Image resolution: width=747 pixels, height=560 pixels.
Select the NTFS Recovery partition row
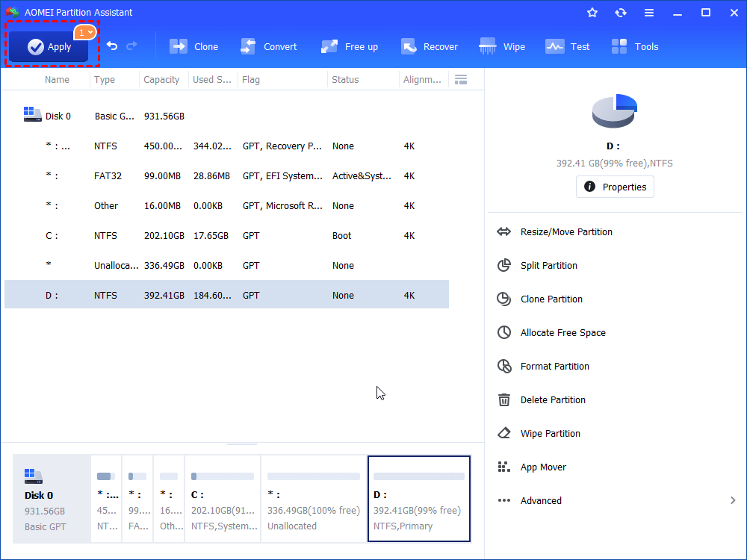click(x=227, y=146)
